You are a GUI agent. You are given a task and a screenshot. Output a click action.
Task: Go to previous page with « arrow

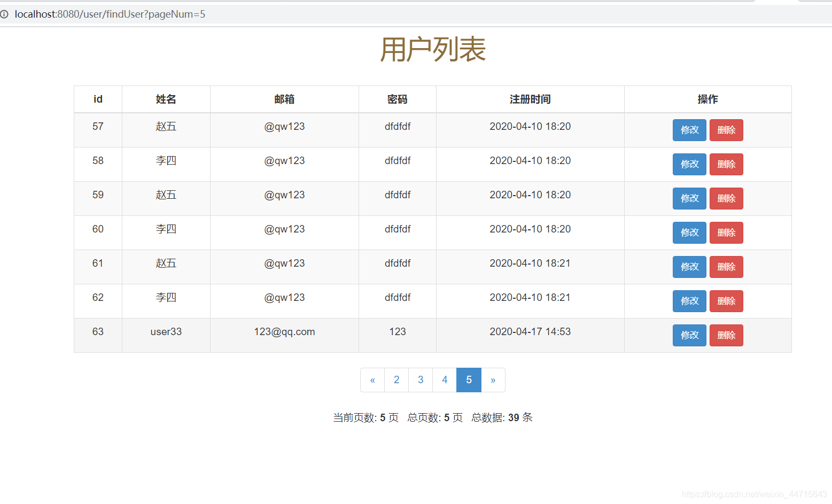tap(372, 380)
